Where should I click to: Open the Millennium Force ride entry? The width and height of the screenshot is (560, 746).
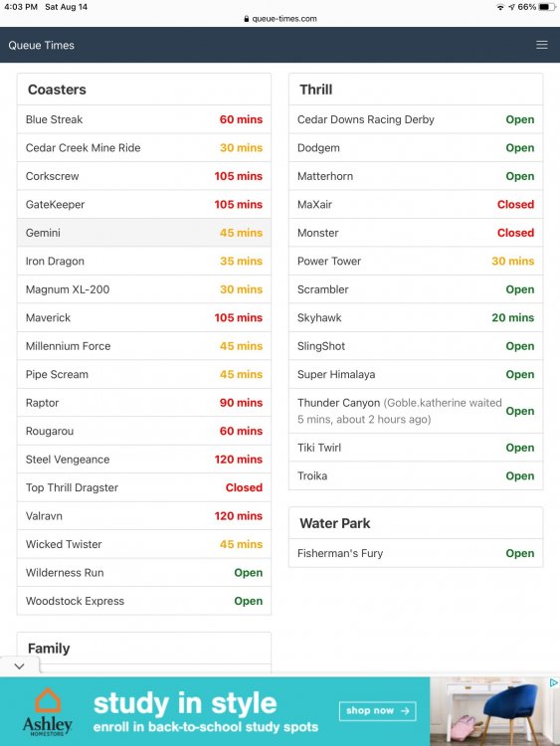coord(144,346)
